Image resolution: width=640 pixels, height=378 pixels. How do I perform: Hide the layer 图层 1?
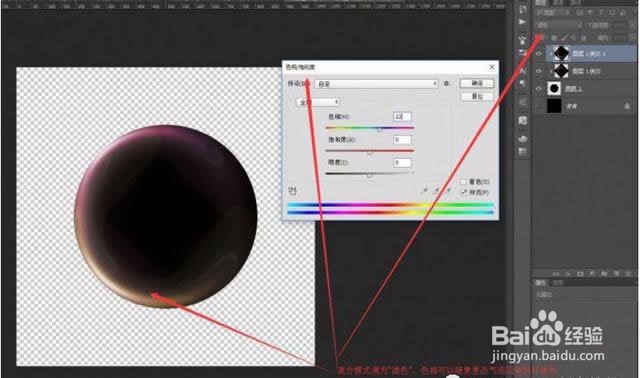tap(539, 89)
